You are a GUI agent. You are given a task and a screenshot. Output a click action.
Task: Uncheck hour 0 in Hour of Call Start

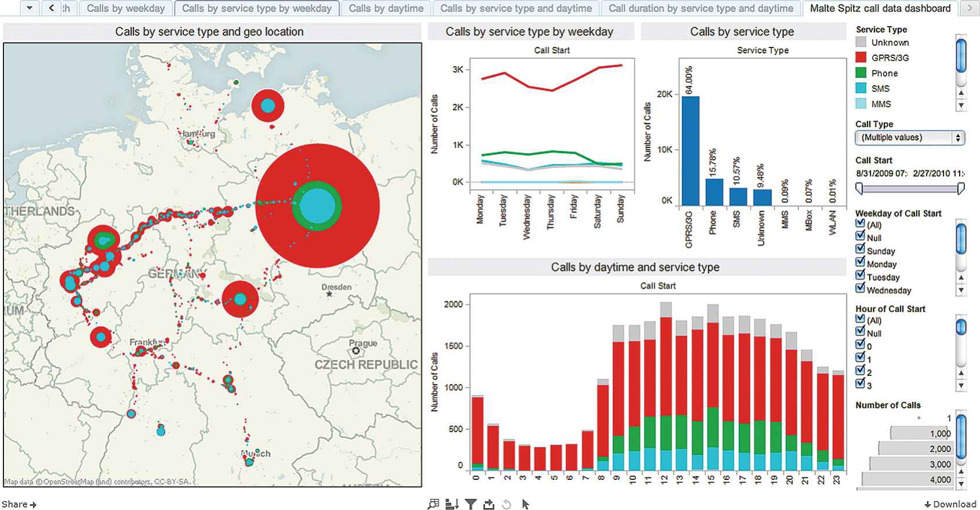(861, 345)
